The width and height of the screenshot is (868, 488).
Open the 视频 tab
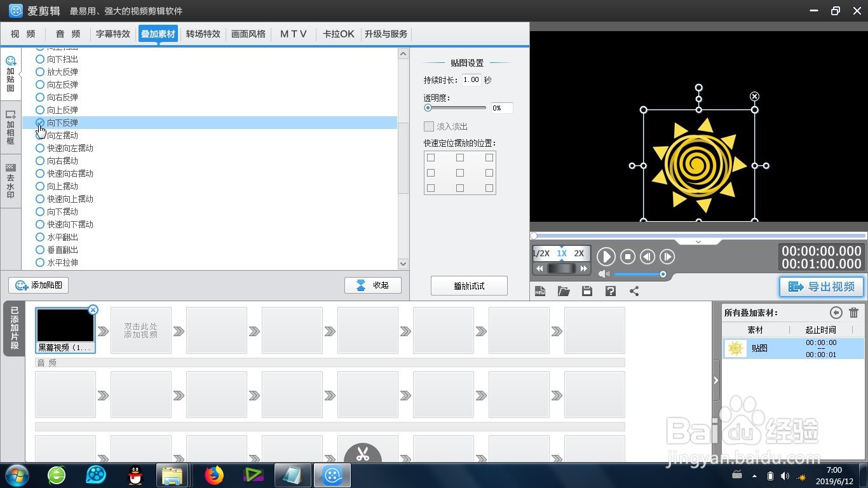(x=24, y=34)
